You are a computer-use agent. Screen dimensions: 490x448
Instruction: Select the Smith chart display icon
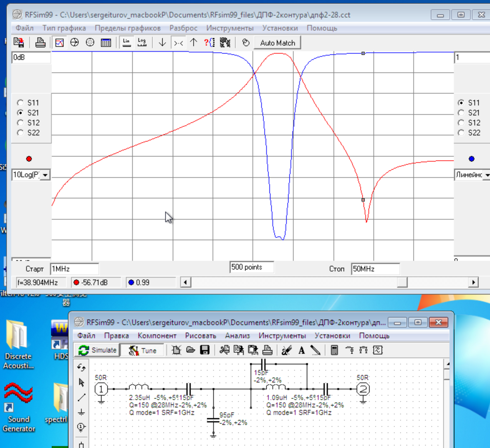74,42
